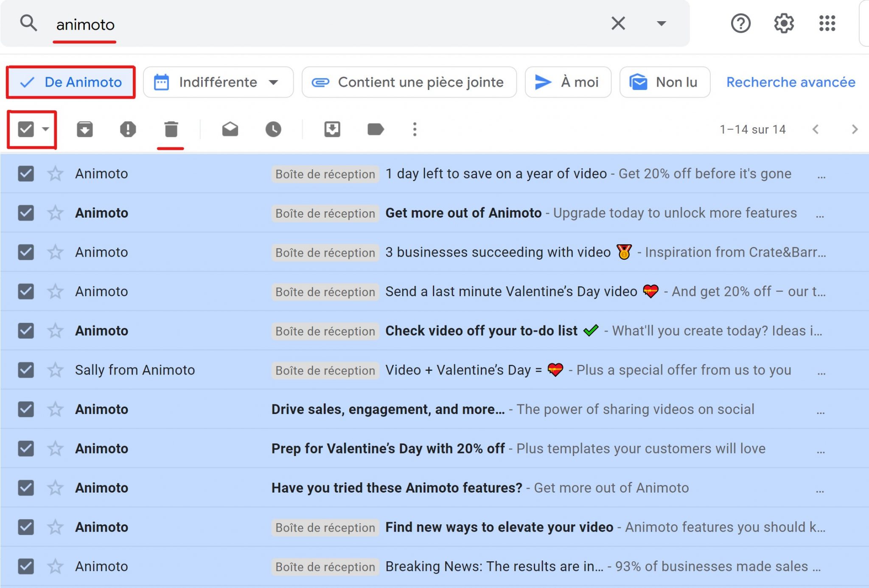Uncheck 'Check video off your to-do' email
The image size is (869, 588).
pos(26,330)
